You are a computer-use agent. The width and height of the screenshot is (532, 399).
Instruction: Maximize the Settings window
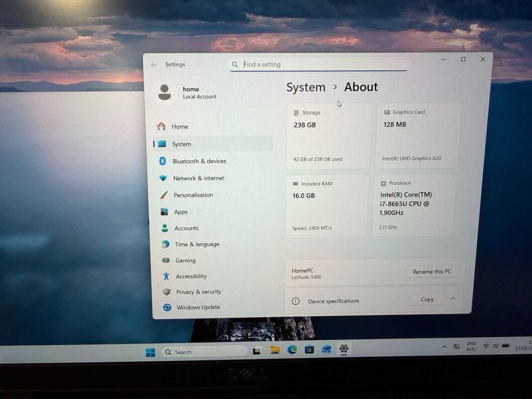[463, 59]
